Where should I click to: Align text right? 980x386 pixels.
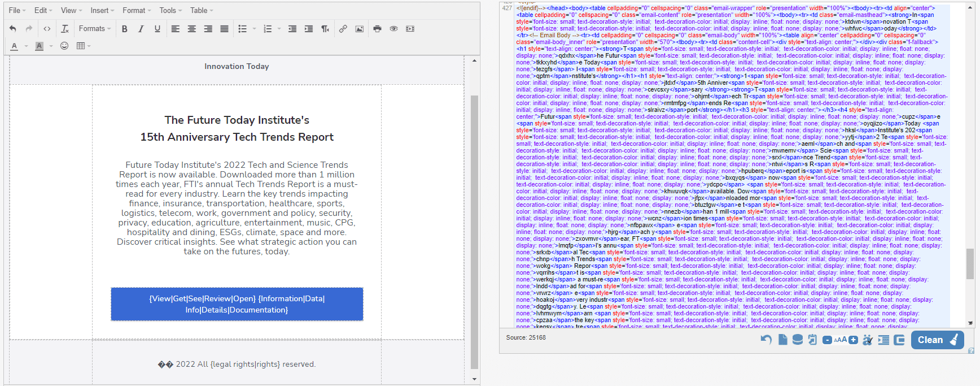pos(208,29)
